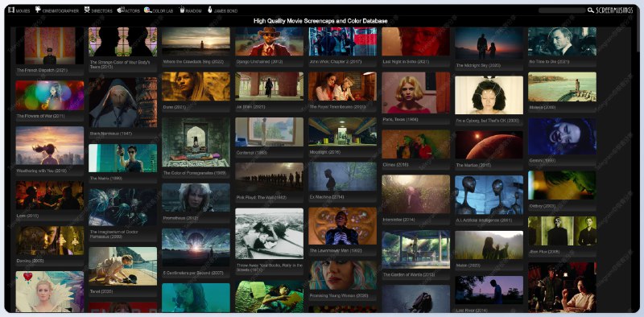Viewport: 644px width, 317px height.
Task: Click the page vertical scrollbar
Action: click(x=638, y=164)
